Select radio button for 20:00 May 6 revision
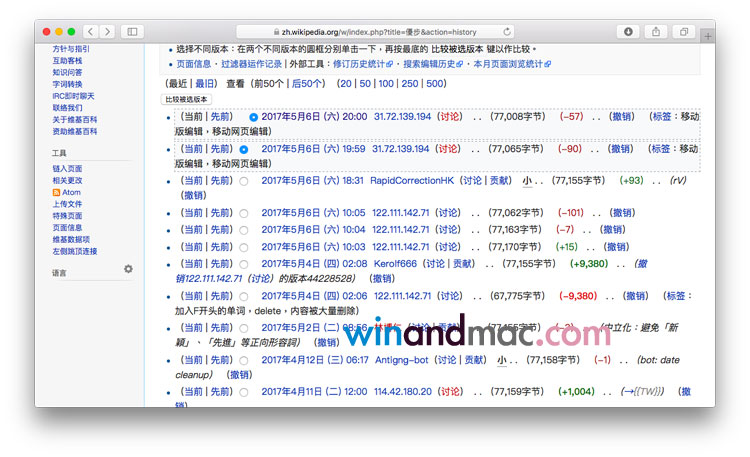The image size is (750, 457). (253, 117)
